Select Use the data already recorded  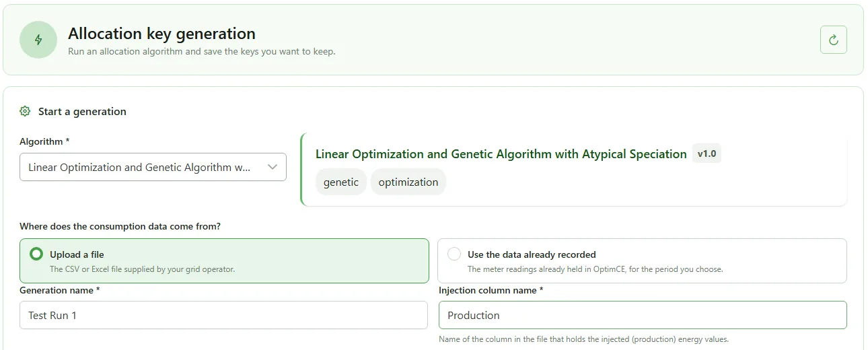coord(642,260)
